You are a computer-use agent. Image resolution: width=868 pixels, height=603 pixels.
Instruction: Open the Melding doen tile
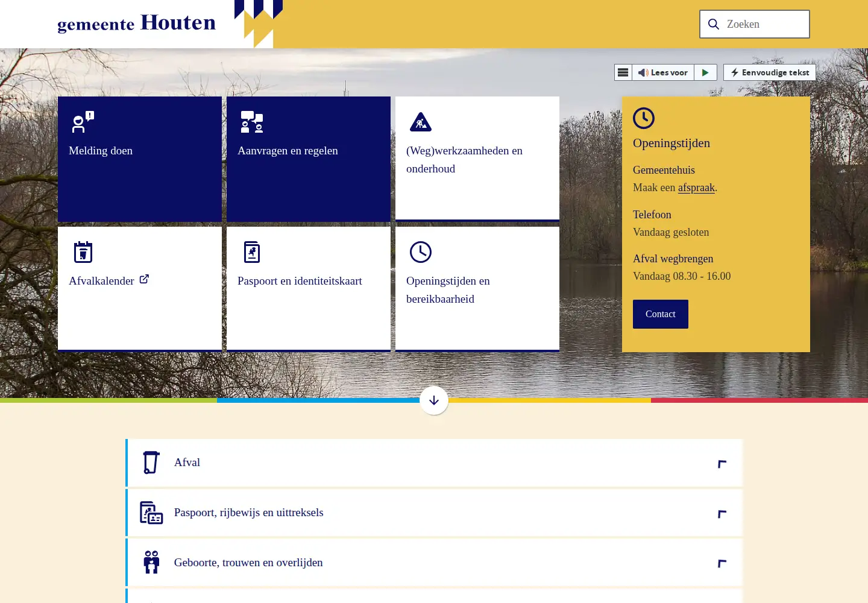140,159
